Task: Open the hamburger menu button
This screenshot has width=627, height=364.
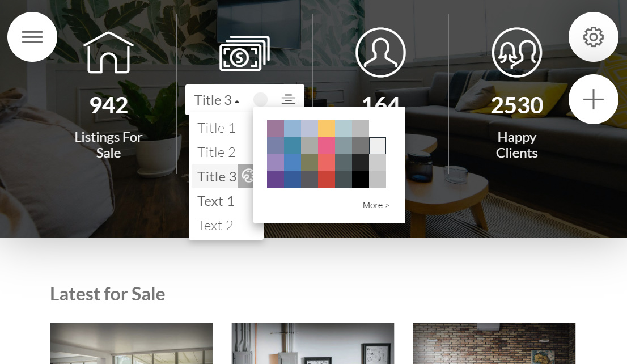Action: (32, 37)
